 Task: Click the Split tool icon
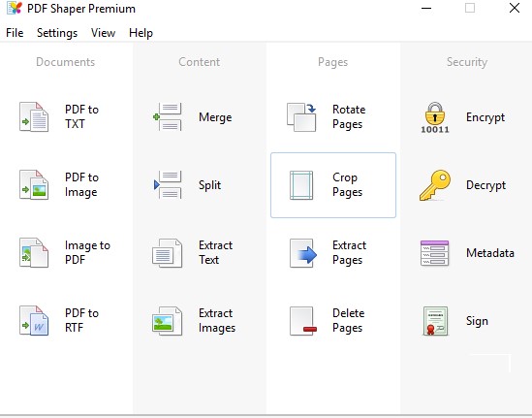click(168, 185)
